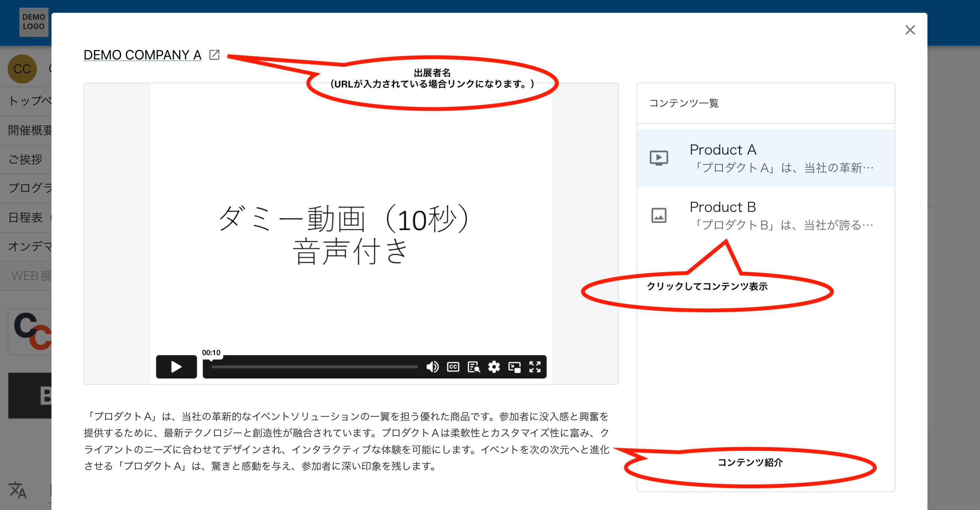Click the DEMO LOGO image
The width and height of the screenshot is (980, 510).
coord(34,22)
